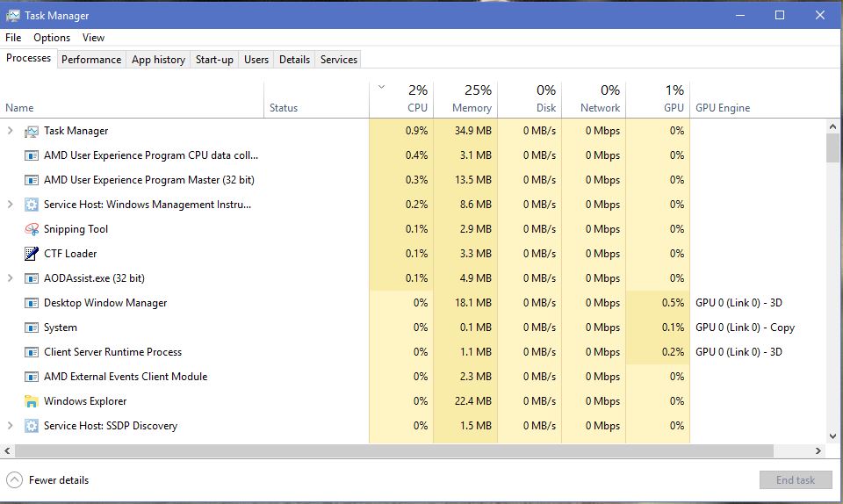This screenshot has width=843, height=504.
Task: Open the View menu
Action: click(x=94, y=38)
